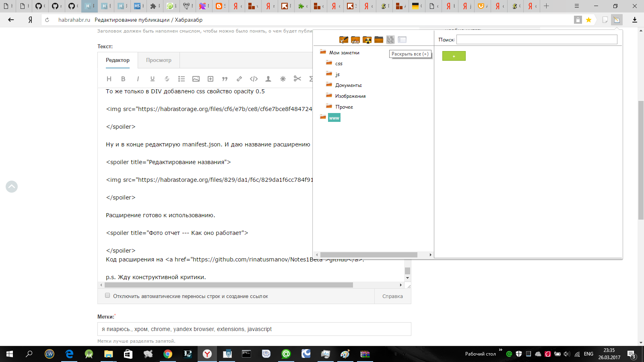Insert a hyperlink using the link icon
Screen dimensions: 644x362
tap(239, 79)
